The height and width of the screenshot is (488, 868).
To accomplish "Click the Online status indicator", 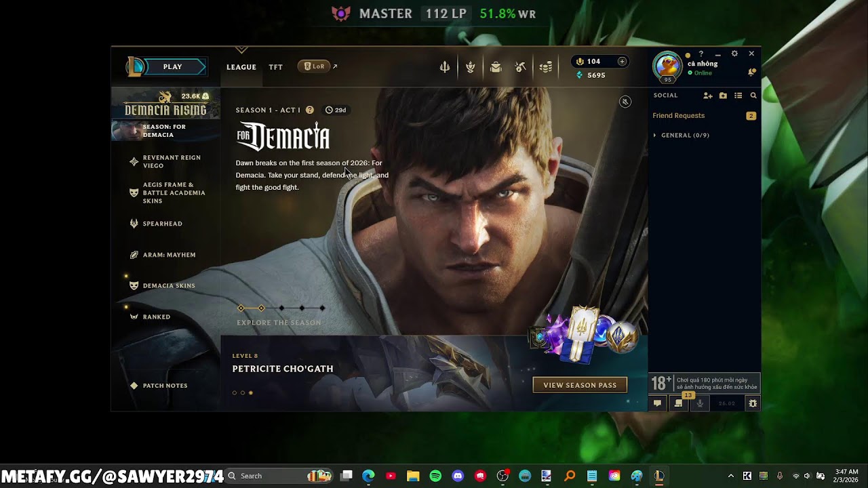I will tap(700, 73).
